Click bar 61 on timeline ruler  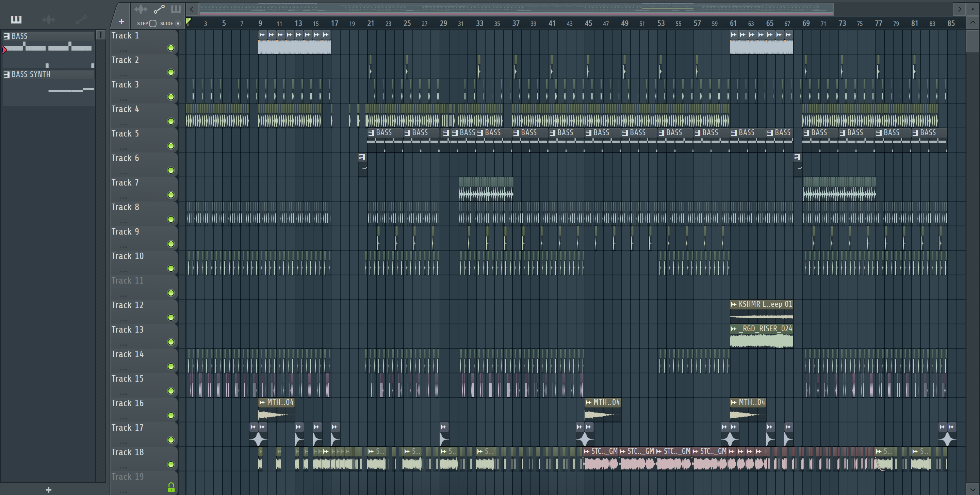point(733,23)
